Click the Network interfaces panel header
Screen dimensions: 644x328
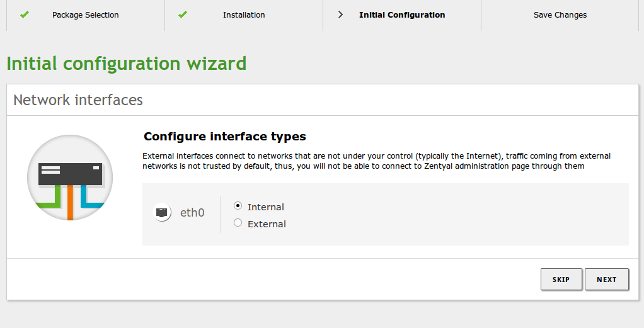click(78, 99)
